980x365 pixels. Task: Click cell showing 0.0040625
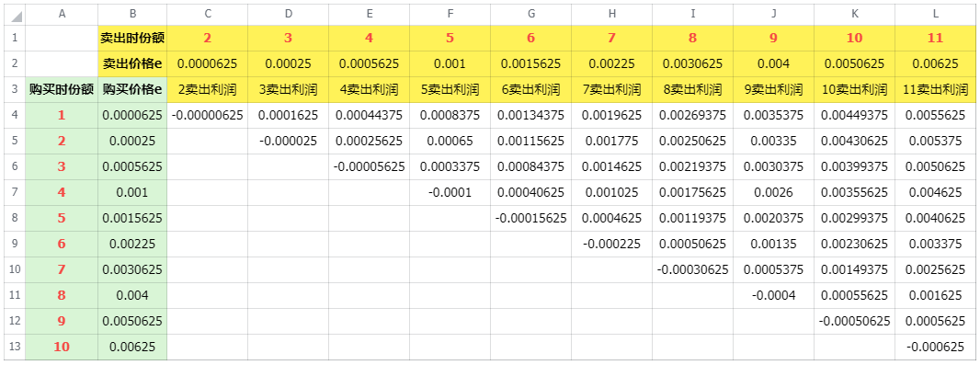pos(935,218)
